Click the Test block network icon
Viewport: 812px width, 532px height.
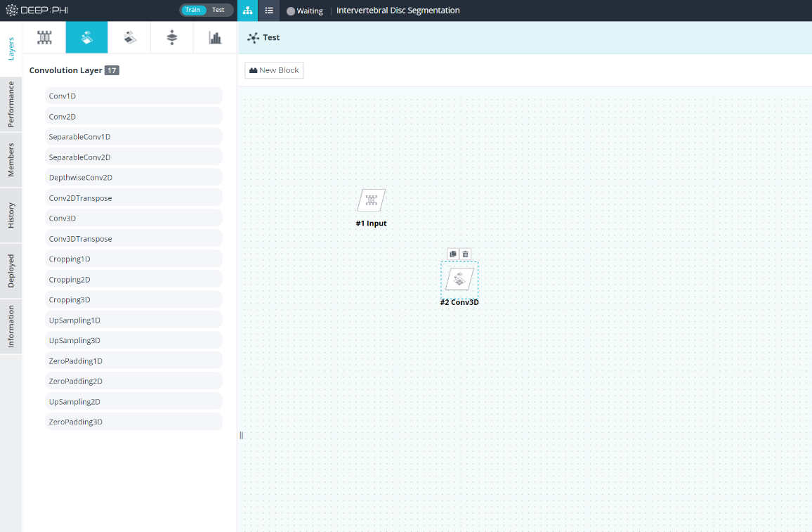pyautogui.click(x=254, y=37)
